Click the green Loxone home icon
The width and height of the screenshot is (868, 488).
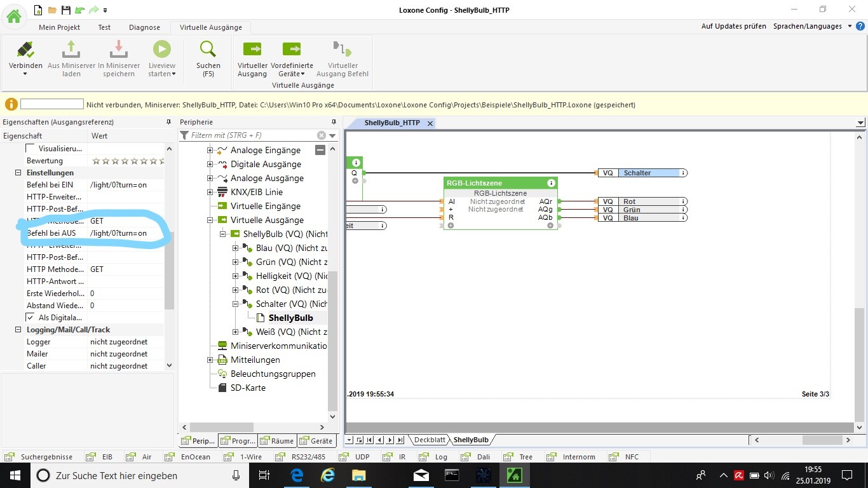point(14,16)
